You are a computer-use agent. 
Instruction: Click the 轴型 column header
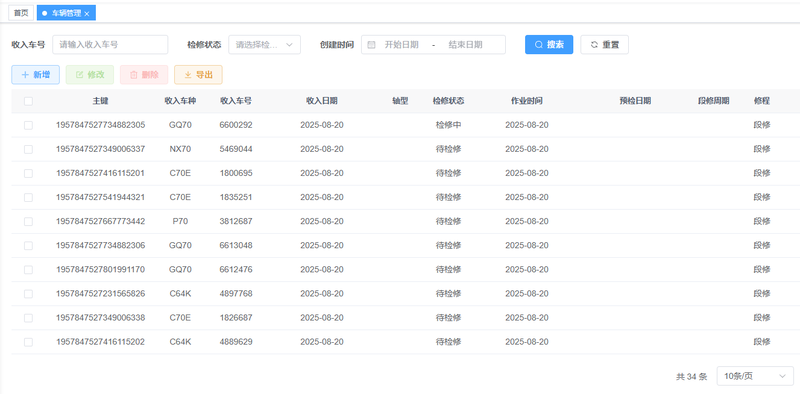pyautogui.click(x=400, y=101)
